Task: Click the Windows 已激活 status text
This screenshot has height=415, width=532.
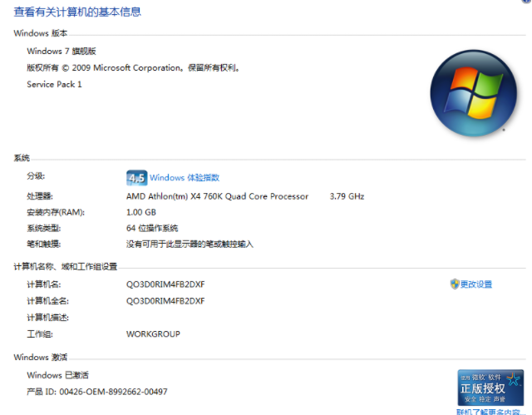Action: (x=57, y=376)
